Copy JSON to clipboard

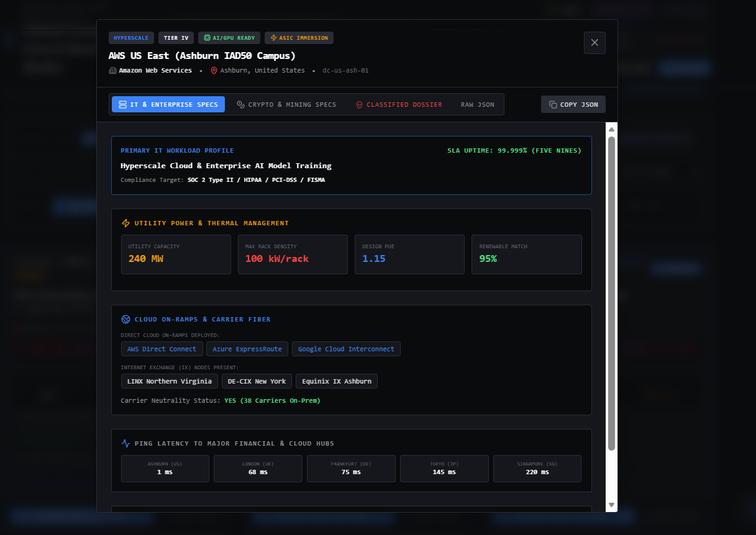573,104
